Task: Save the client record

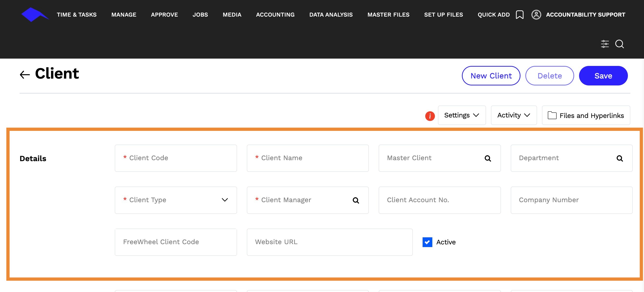Action: pos(603,76)
